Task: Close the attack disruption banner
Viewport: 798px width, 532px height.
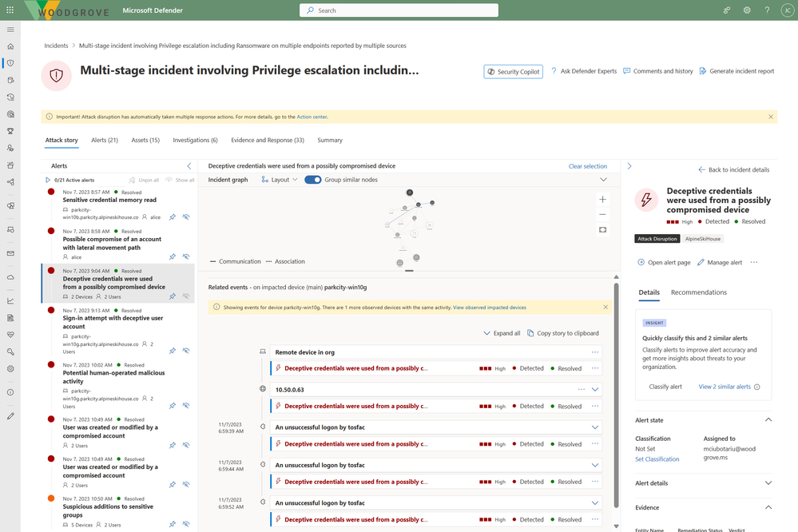Action: point(771,117)
